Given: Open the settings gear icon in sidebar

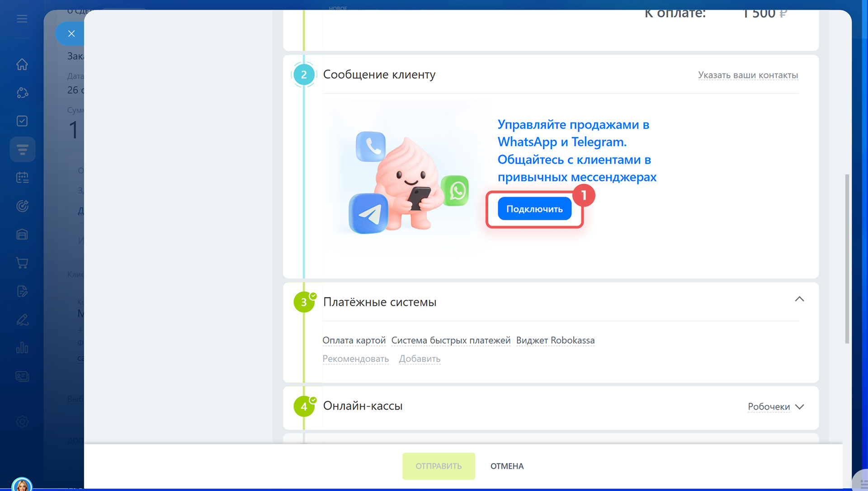Looking at the screenshot, I should coord(22,421).
